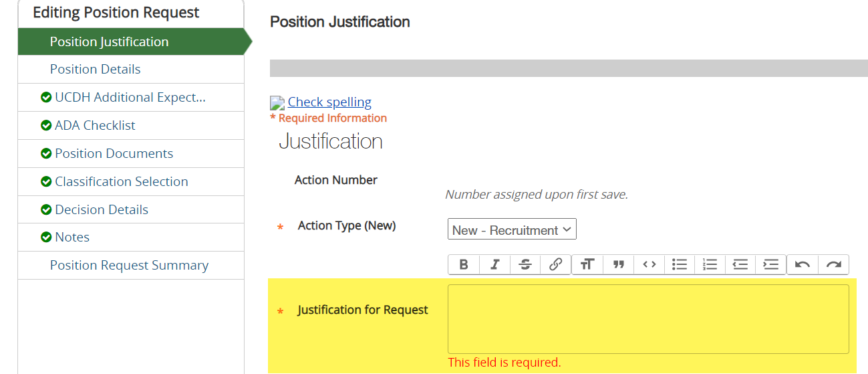Open the Action Type dropdown
This screenshot has width=868, height=374.
(512, 230)
